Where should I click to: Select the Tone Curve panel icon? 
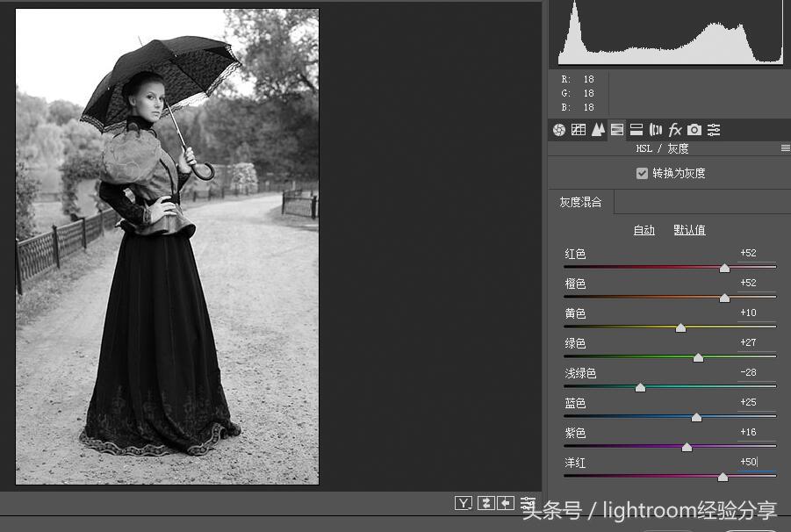(579, 129)
